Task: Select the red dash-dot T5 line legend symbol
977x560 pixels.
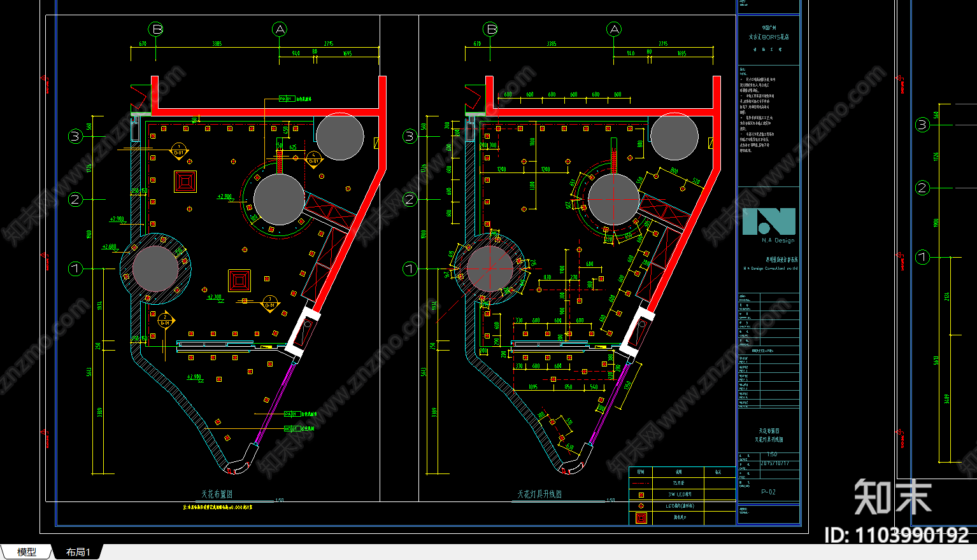Action: point(641,483)
